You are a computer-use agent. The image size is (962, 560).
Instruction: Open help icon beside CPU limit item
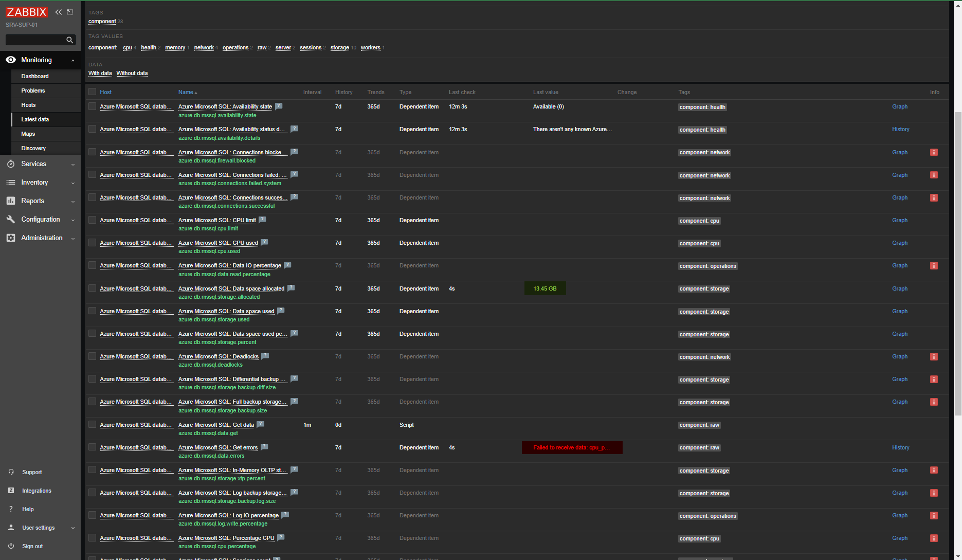262,220
